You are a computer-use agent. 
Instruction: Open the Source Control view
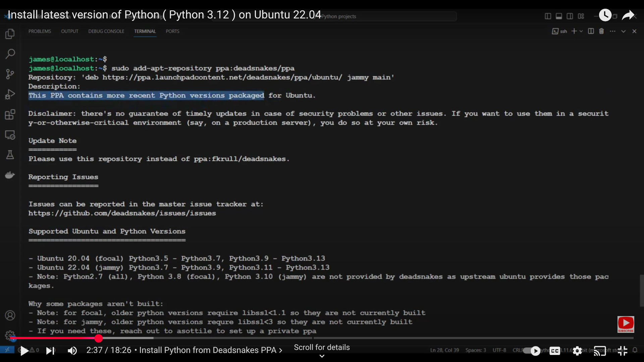(x=10, y=74)
